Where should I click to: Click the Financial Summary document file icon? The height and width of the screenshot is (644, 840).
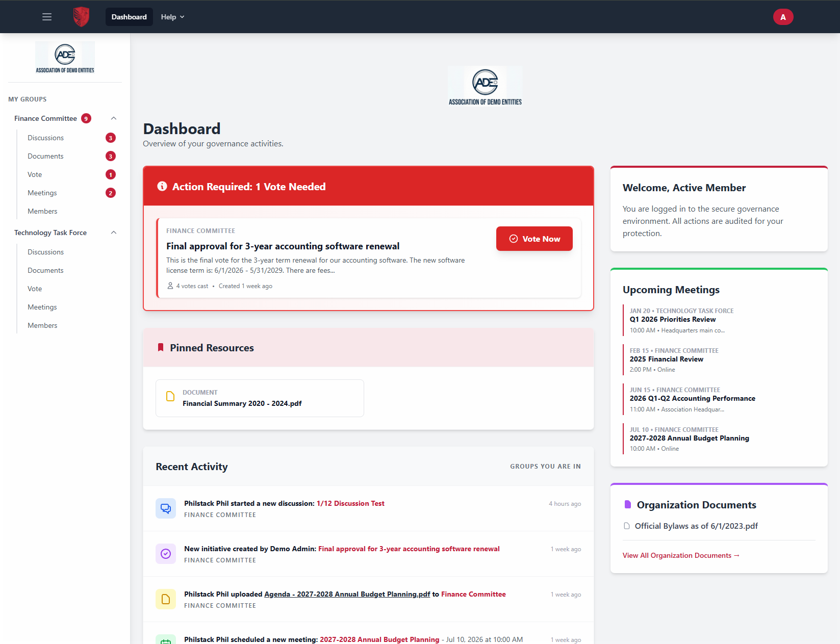coord(170,397)
